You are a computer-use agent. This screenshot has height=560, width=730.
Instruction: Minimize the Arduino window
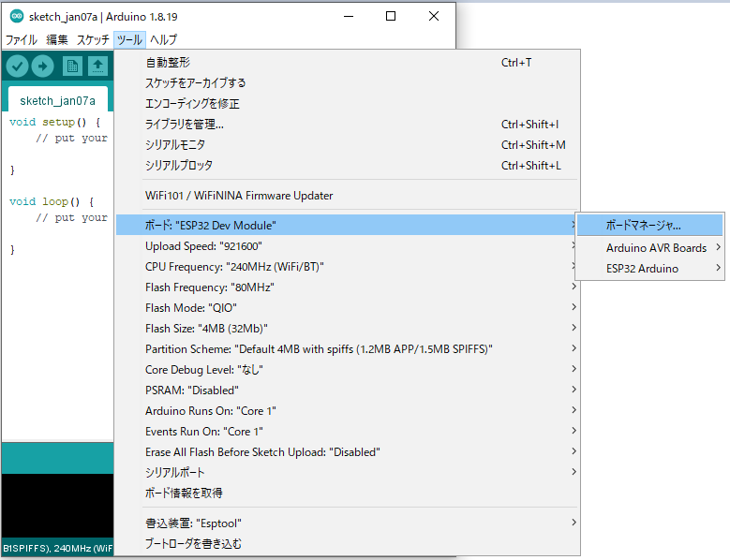click(349, 16)
